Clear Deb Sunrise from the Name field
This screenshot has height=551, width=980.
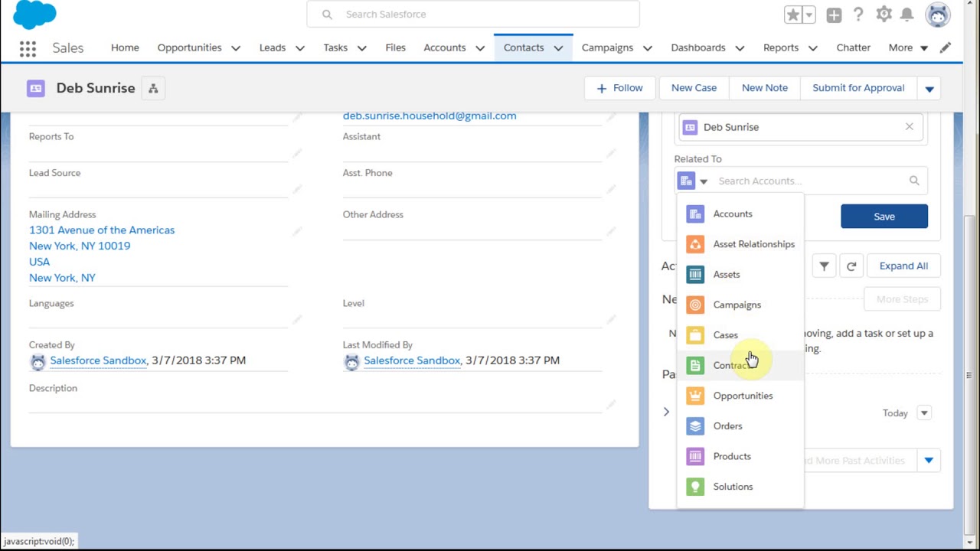coord(909,127)
